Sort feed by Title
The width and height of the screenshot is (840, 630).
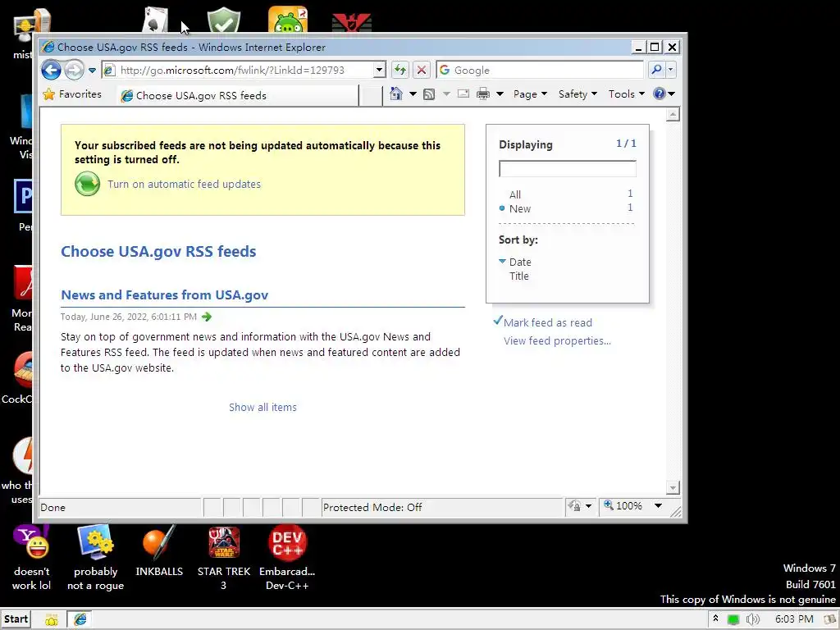pyautogui.click(x=518, y=276)
